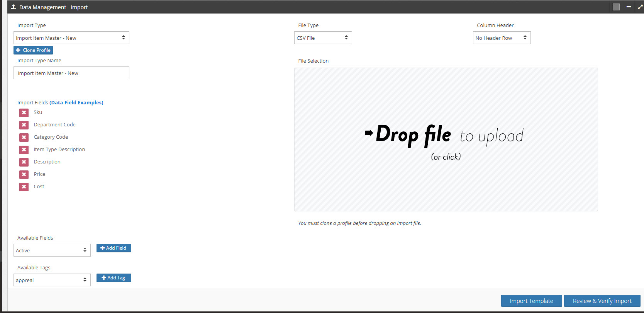Click the Description field label
Screen dimensions: 644x313
pos(47,162)
